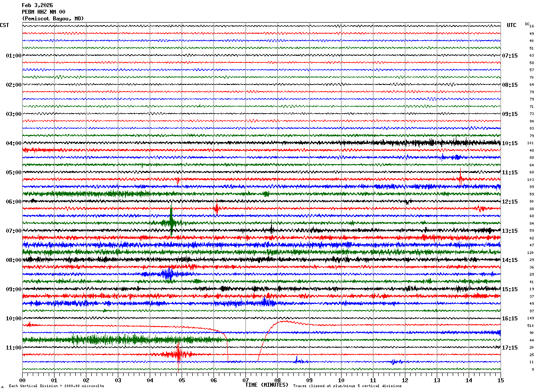Select the 11:00 CST time label

(14, 348)
